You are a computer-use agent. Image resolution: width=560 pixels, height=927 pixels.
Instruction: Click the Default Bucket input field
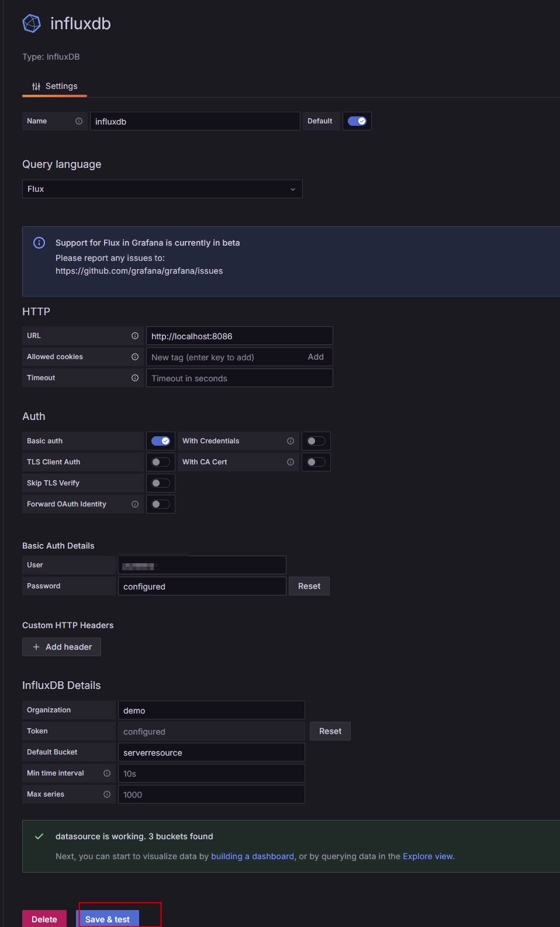[x=212, y=752]
